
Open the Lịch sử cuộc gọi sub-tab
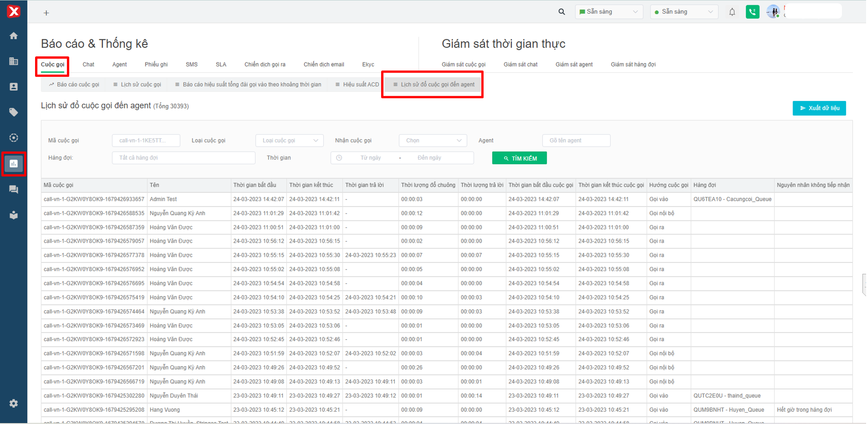click(137, 85)
